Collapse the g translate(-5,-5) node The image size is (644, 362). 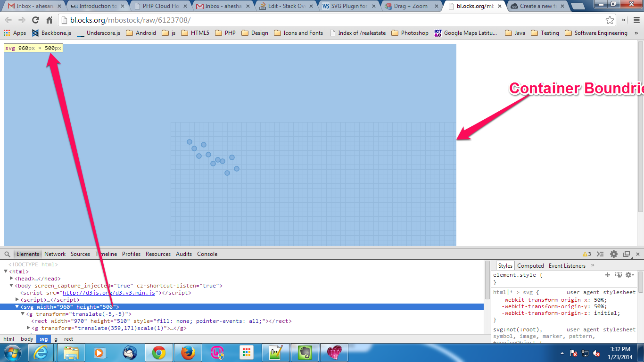point(23,314)
